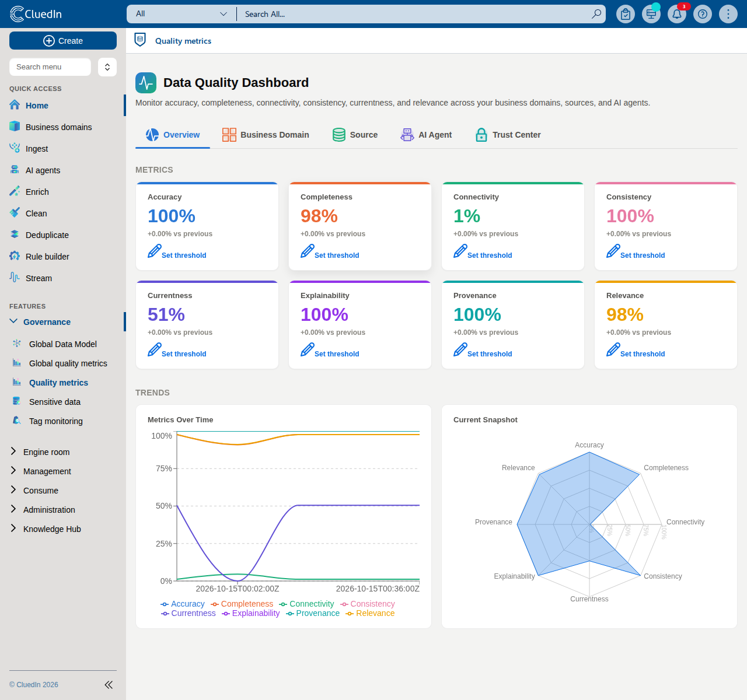Switch to the Source tab

click(355, 135)
